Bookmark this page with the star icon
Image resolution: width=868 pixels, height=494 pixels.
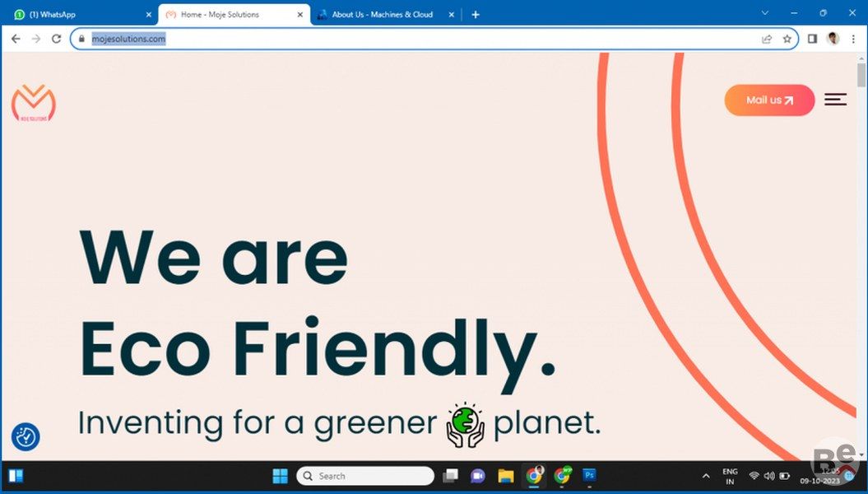[x=787, y=39]
